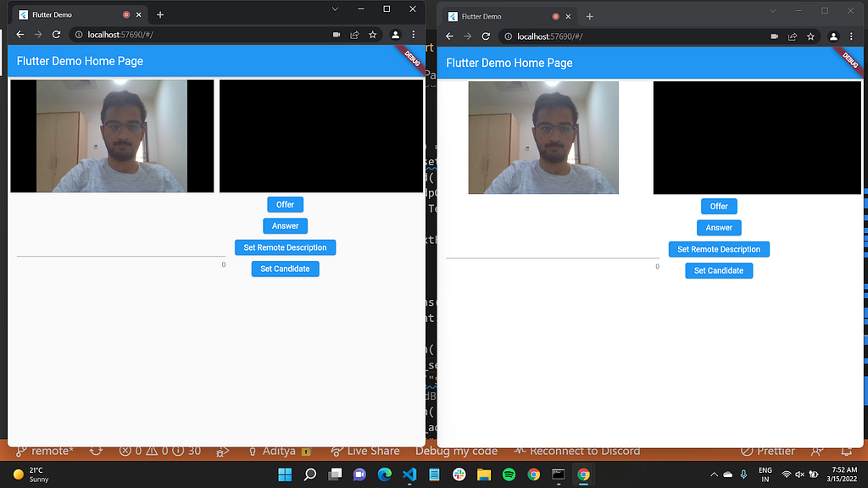Go back in left browser window
This screenshot has width=868, height=488.
tap(20, 34)
